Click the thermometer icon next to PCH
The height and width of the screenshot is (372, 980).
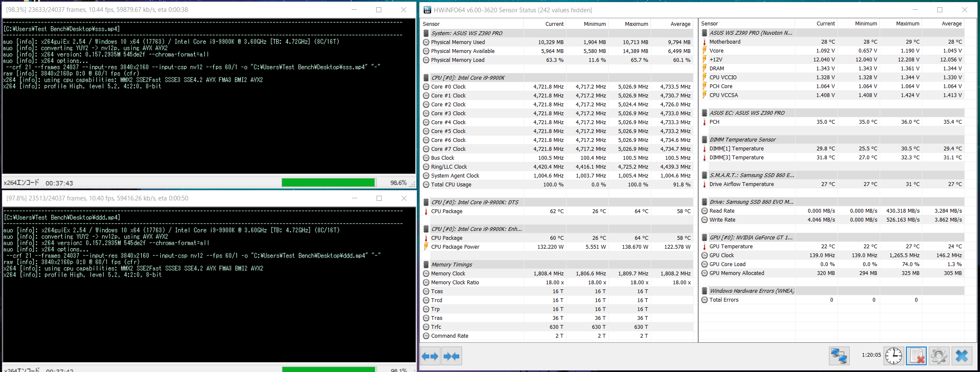pos(705,122)
